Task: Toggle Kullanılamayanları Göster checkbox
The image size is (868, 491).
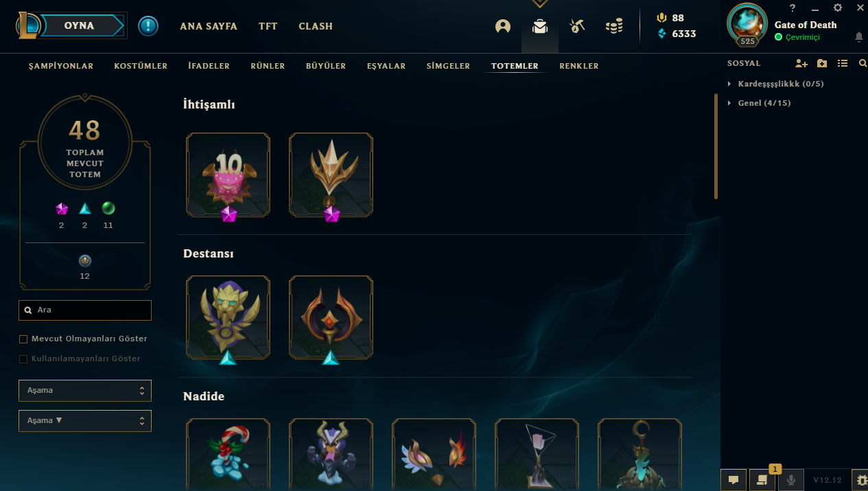Action: [23, 359]
